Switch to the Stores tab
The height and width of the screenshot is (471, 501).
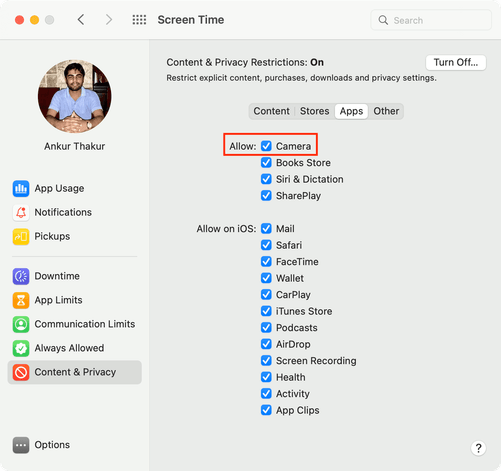(314, 111)
